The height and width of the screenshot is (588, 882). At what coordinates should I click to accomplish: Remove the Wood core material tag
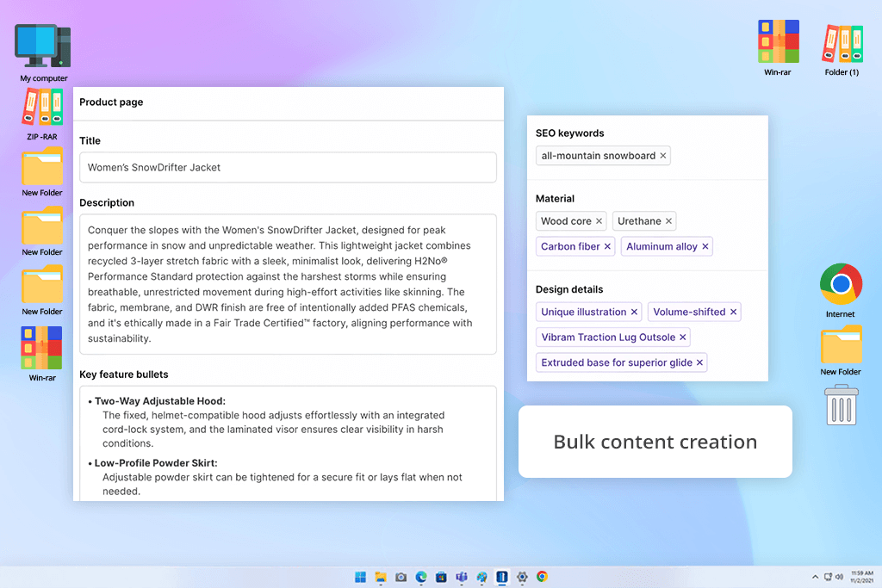click(599, 221)
